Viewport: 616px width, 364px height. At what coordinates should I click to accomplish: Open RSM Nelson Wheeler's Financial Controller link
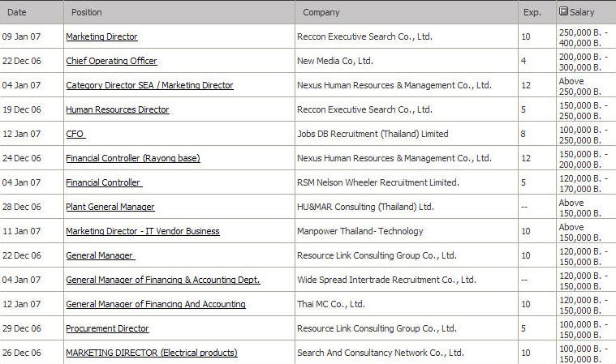click(104, 182)
